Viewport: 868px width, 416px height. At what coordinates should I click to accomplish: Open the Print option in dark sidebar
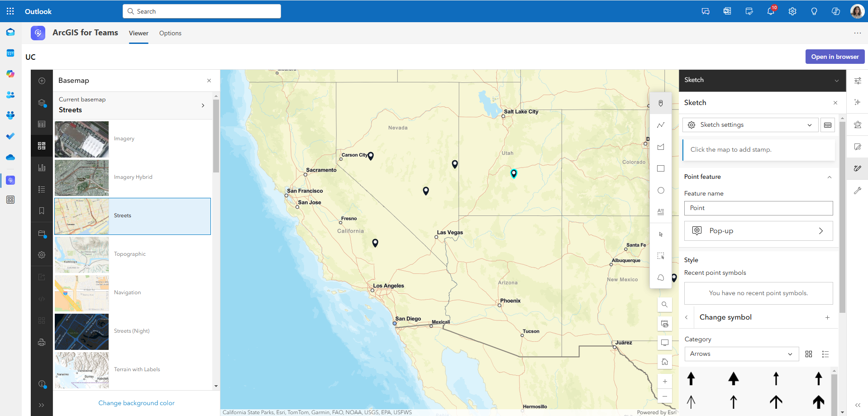pos(42,342)
